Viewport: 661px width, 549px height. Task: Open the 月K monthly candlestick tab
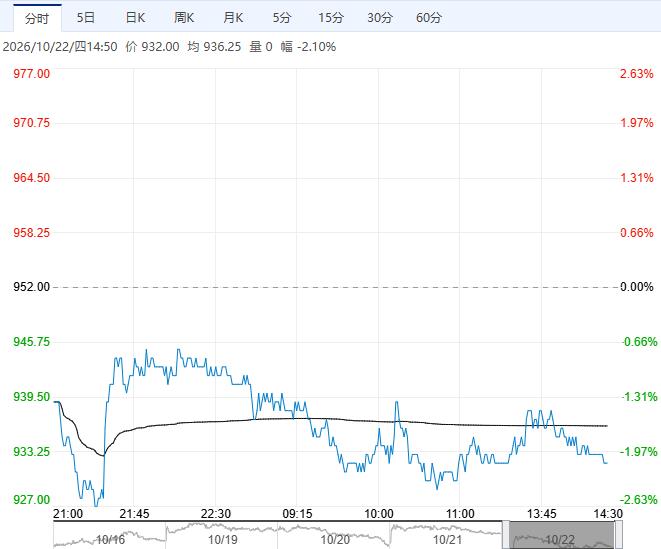[x=233, y=18]
